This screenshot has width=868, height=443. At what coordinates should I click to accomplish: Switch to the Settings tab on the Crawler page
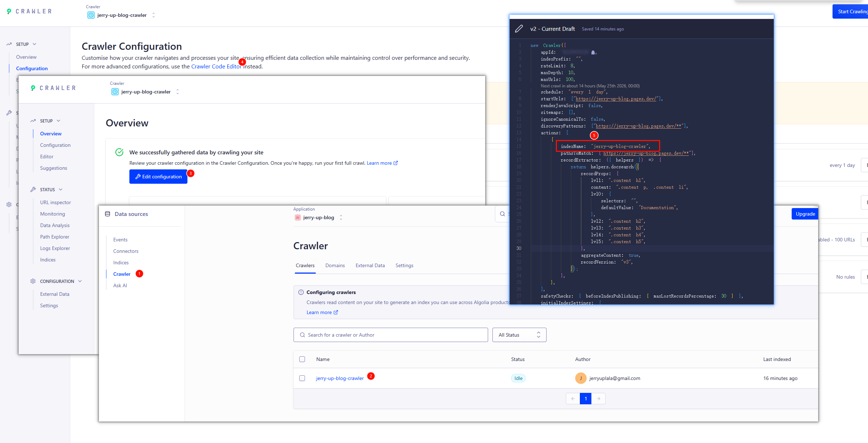pos(404,266)
